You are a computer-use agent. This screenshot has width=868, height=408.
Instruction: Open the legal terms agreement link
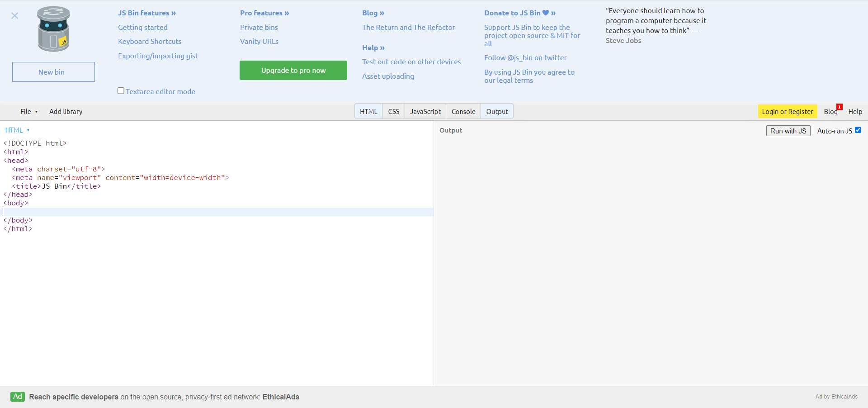click(529, 76)
